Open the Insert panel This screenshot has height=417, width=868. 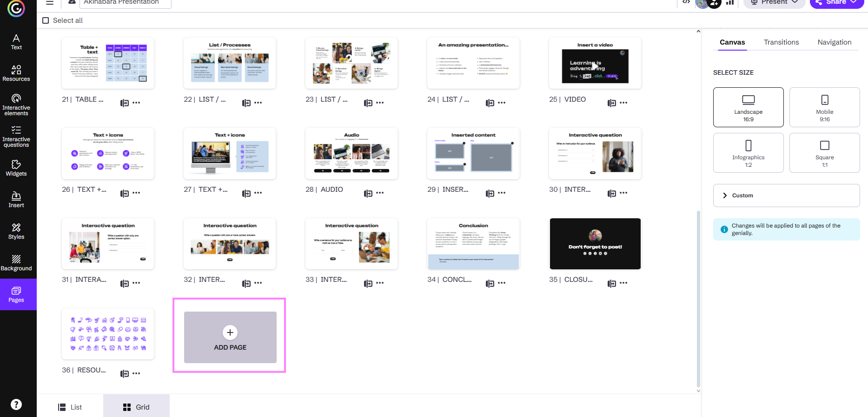[16, 200]
